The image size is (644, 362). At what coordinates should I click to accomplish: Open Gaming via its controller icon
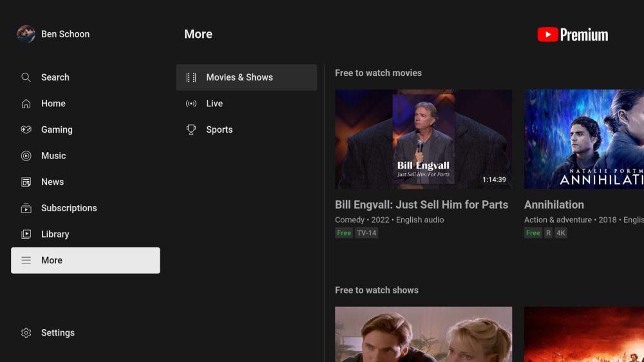tap(26, 129)
